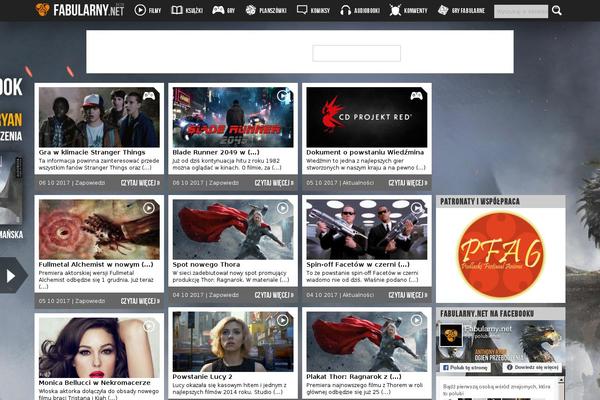Open headline Spin-off Facetów w czerni
This screenshot has width=600, height=400.
click(358, 264)
